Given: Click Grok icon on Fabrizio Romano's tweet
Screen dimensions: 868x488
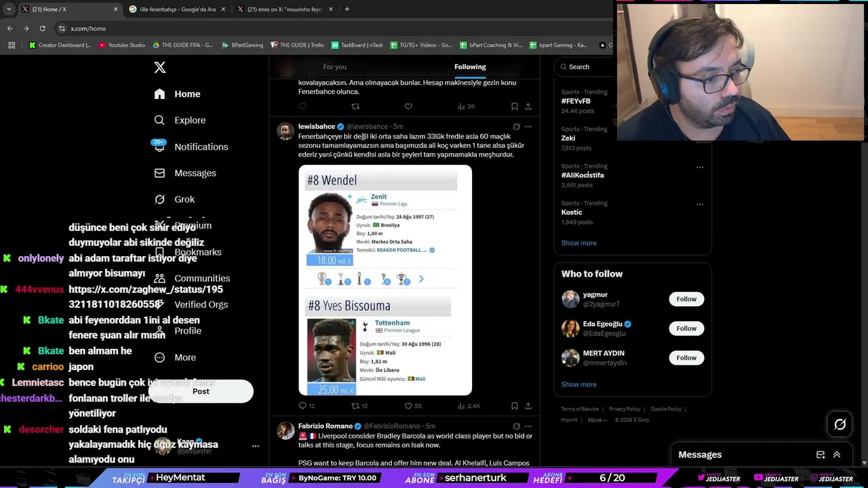Looking at the screenshot, I should [x=516, y=426].
